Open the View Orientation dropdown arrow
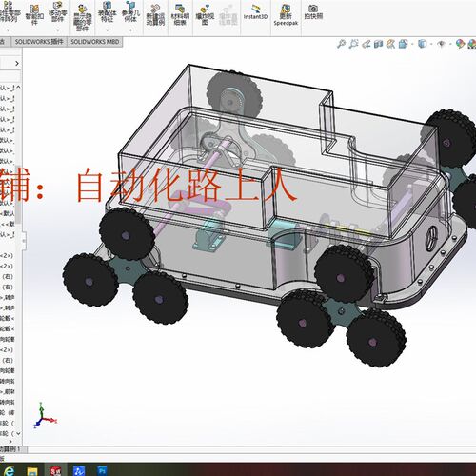Image resolution: width=476 pixels, height=476 pixels. 412,44
